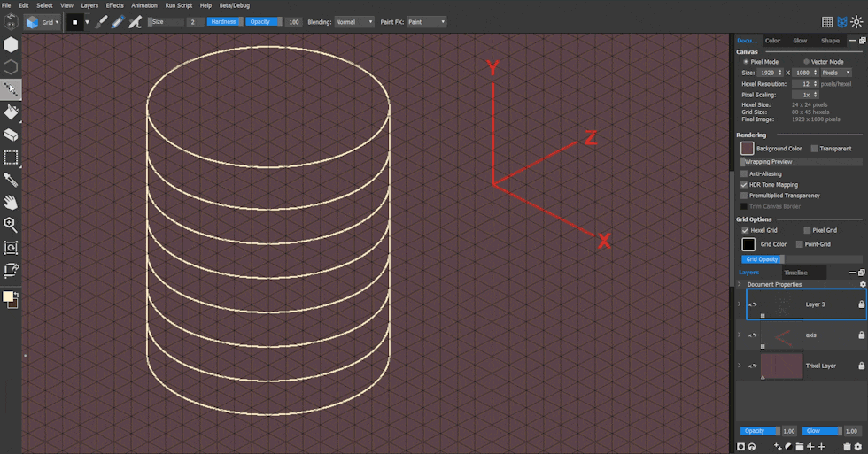Pick the eyedropper color picker tool
The width and height of the screenshot is (868, 454).
(11, 180)
